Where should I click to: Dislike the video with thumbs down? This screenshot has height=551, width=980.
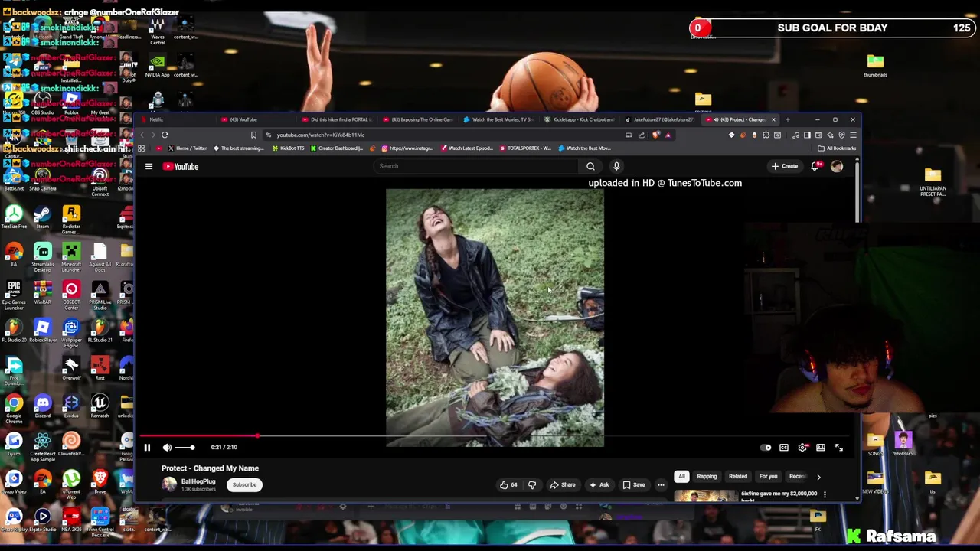(x=532, y=484)
